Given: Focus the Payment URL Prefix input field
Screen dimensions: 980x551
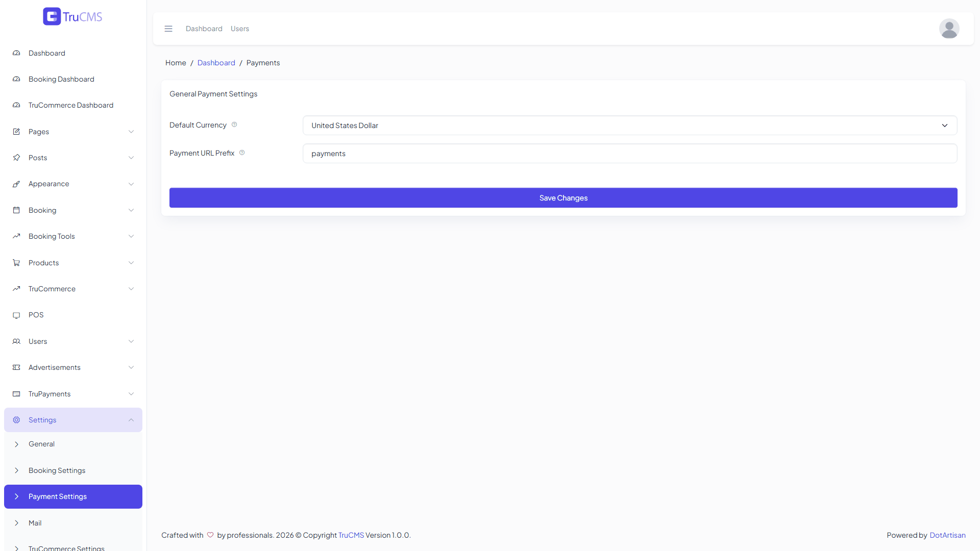Looking at the screenshot, I should [630, 154].
